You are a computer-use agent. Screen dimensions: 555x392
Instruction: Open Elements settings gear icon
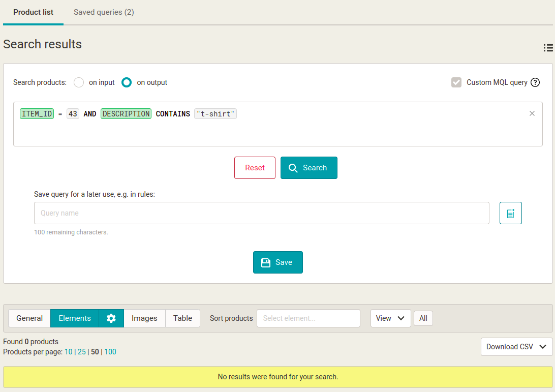click(x=111, y=318)
